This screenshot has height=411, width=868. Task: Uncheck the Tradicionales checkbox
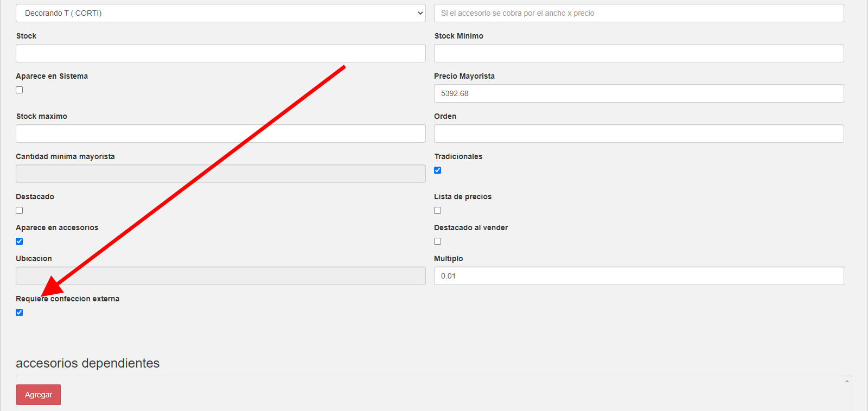[x=438, y=170]
